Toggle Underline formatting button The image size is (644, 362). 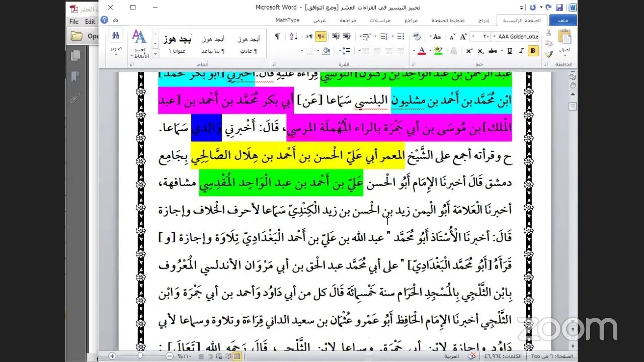509,51
